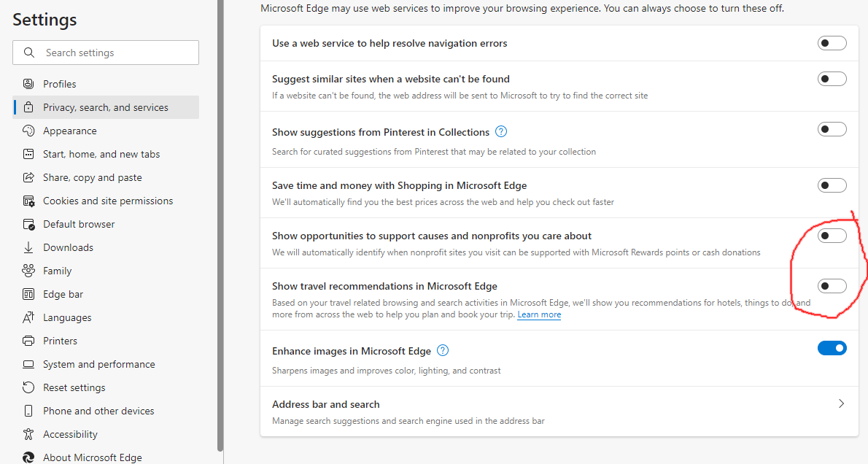
Task: Click the Appearance palette icon
Action: [x=28, y=131]
